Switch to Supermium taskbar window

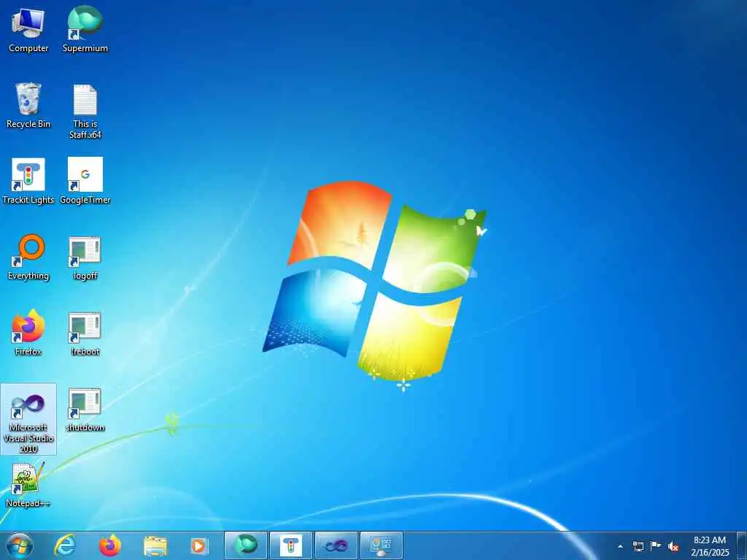pos(246,545)
